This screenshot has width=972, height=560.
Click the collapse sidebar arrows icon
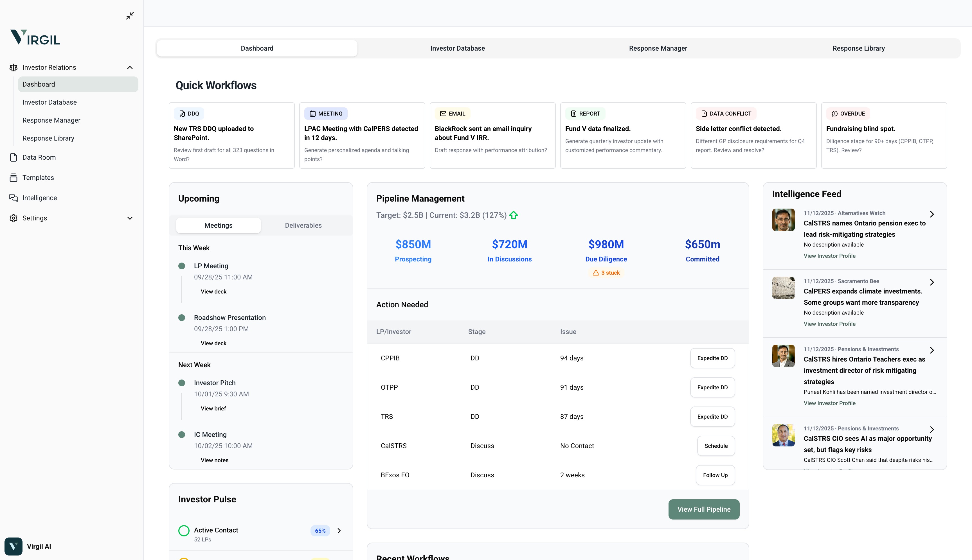[130, 16]
